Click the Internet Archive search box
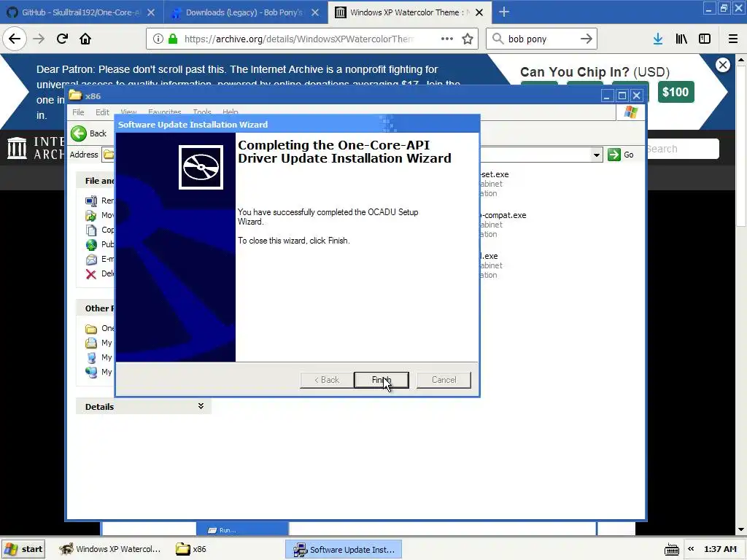Viewport: 747px width, 560px height. tap(682, 149)
